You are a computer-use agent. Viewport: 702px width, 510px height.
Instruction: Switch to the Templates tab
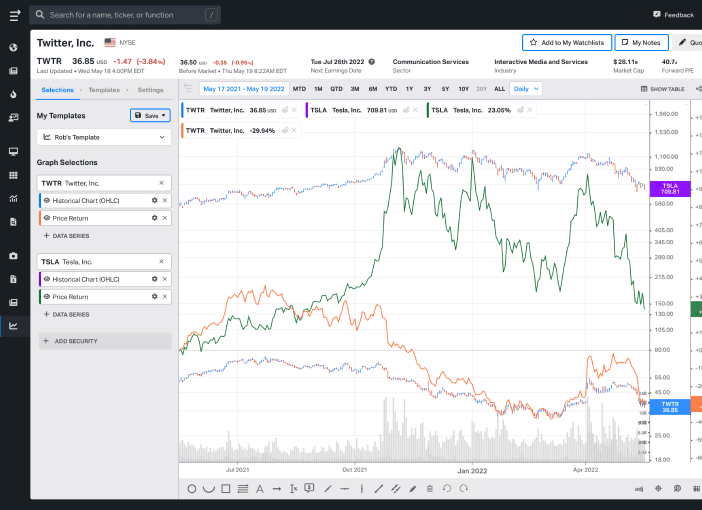[104, 90]
